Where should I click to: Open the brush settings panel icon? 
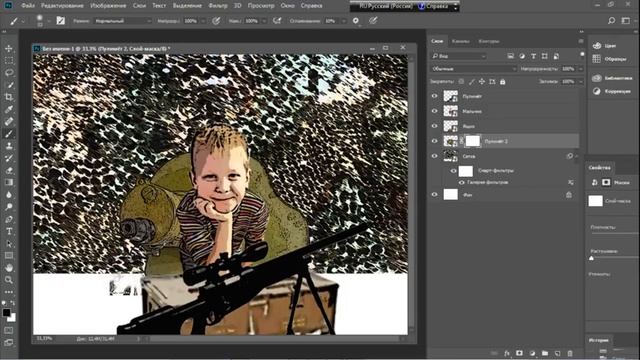[x=60, y=20]
